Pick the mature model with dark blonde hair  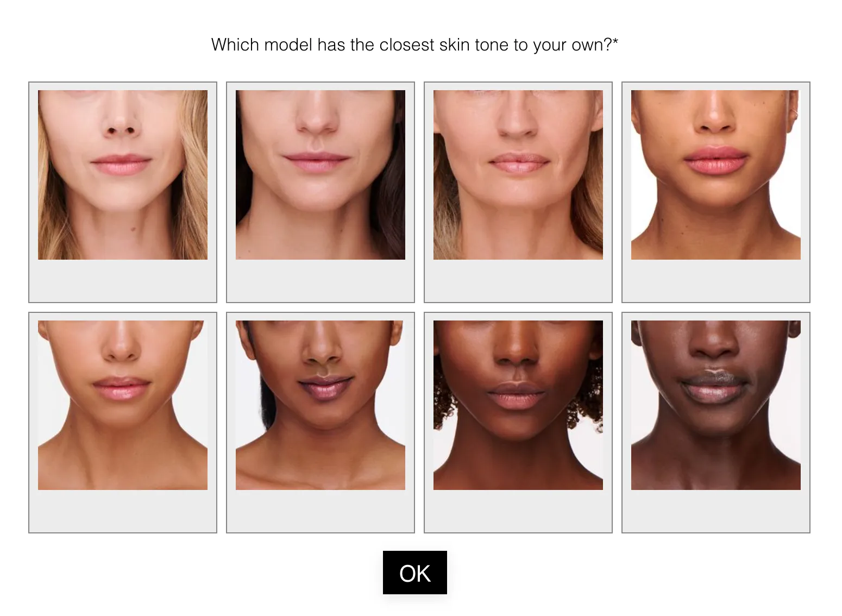(x=518, y=175)
